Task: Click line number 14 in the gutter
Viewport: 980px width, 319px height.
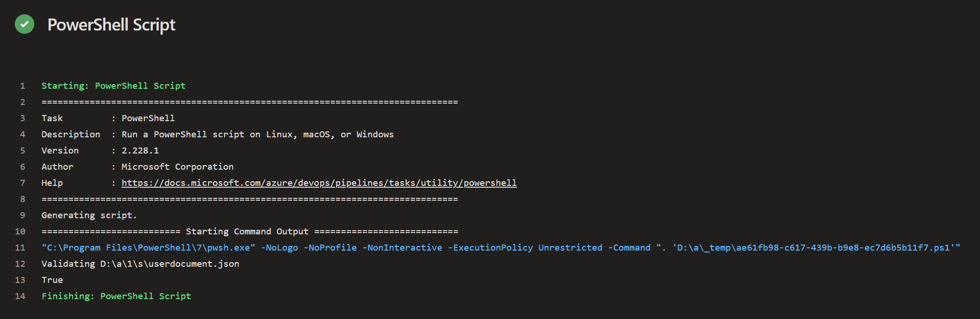Action: 20,296
